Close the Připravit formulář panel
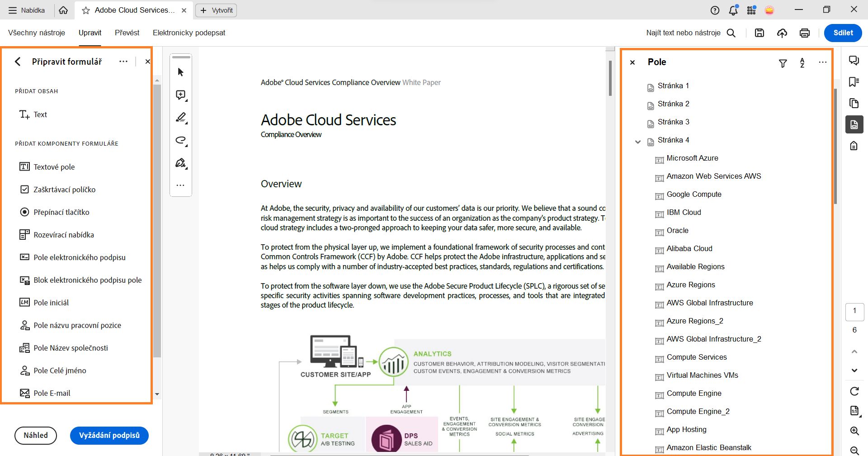Screen dimensions: 868x456 tap(147, 62)
